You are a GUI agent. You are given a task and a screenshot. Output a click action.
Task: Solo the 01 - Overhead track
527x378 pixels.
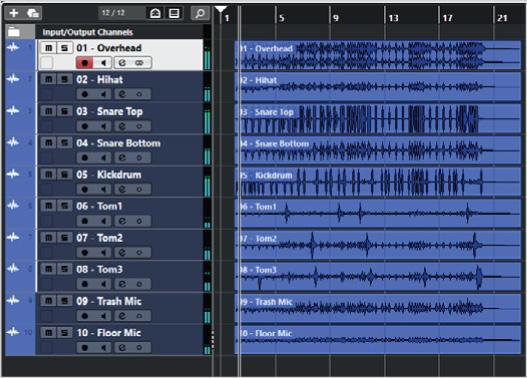[64, 48]
